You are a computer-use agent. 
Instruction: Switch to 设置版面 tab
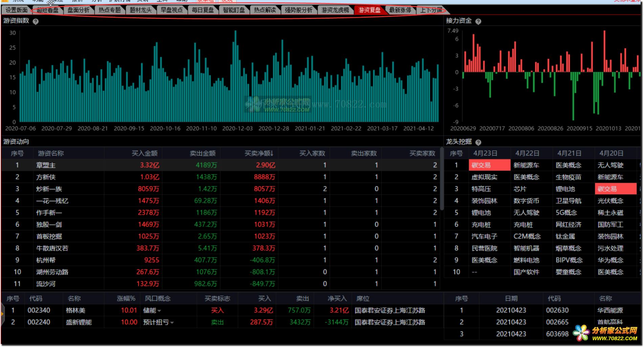click(16, 10)
